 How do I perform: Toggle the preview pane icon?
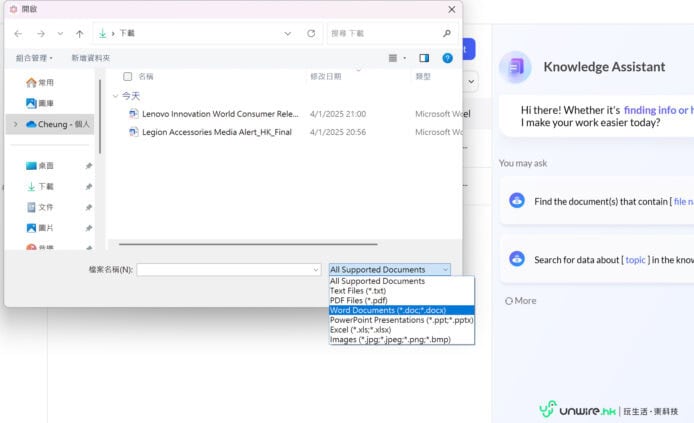click(x=424, y=58)
